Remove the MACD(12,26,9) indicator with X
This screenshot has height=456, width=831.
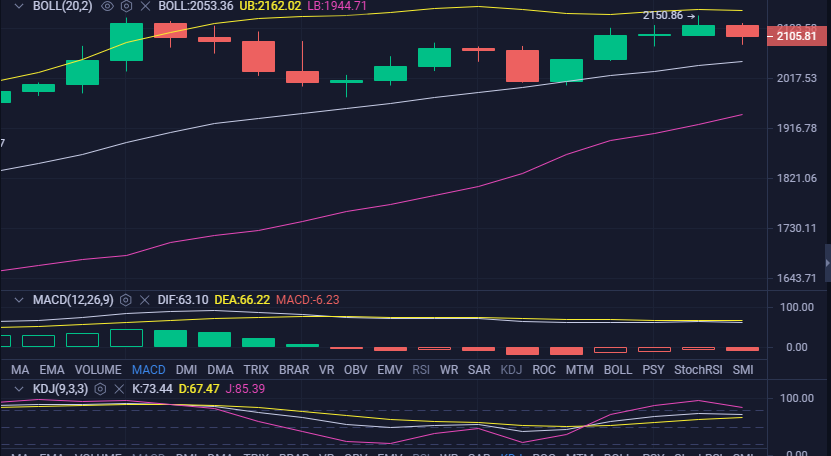[x=144, y=300]
